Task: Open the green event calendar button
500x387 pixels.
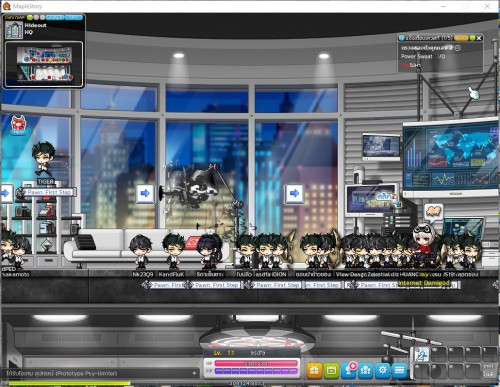Action: point(331,370)
